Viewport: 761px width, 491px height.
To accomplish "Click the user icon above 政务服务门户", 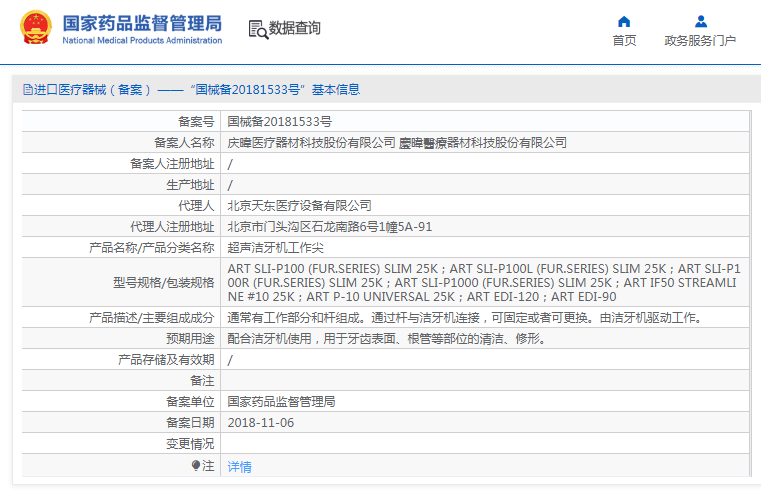I will click(x=701, y=21).
